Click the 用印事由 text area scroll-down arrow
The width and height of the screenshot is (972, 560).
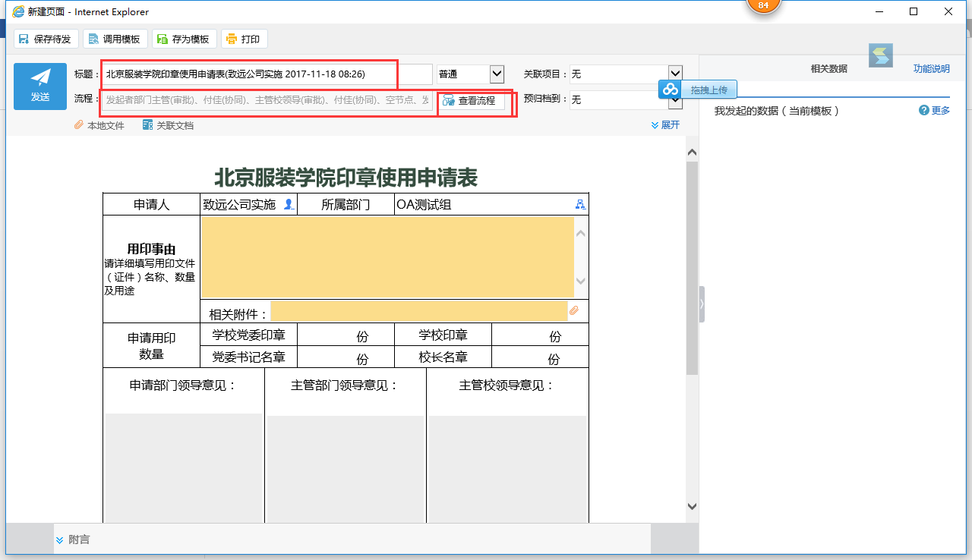581,281
